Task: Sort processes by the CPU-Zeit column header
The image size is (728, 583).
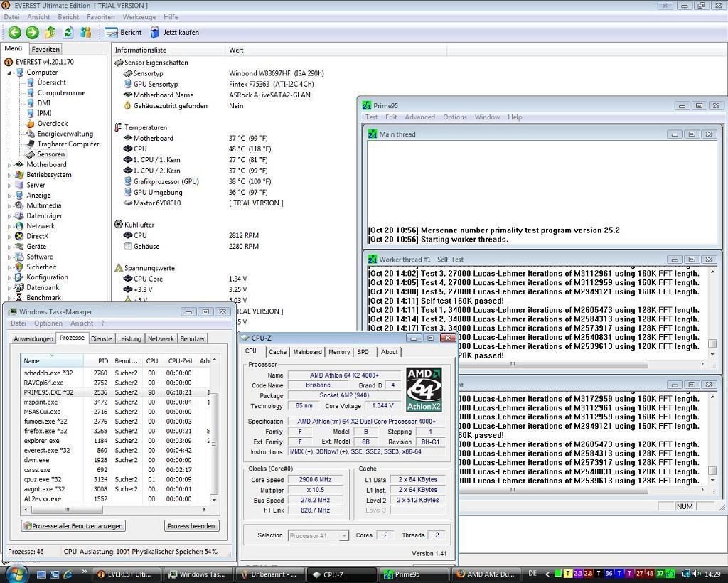Action: pyautogui.click(x=180, y=360)
